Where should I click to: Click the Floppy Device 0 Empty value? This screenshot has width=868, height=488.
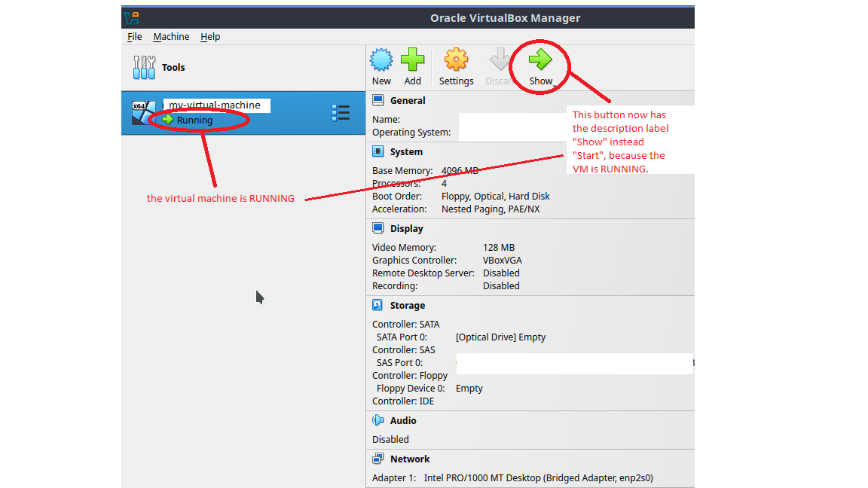coord(469,389)
